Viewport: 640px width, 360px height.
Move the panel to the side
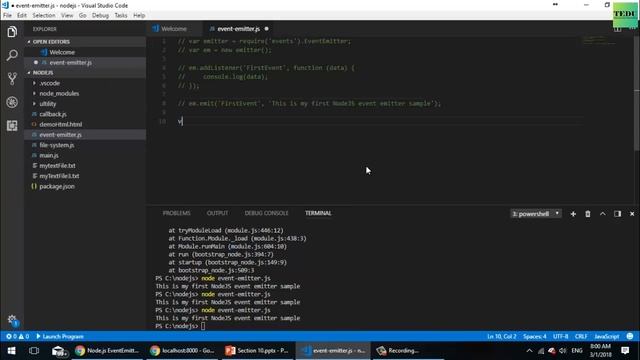tap(617, 214)
